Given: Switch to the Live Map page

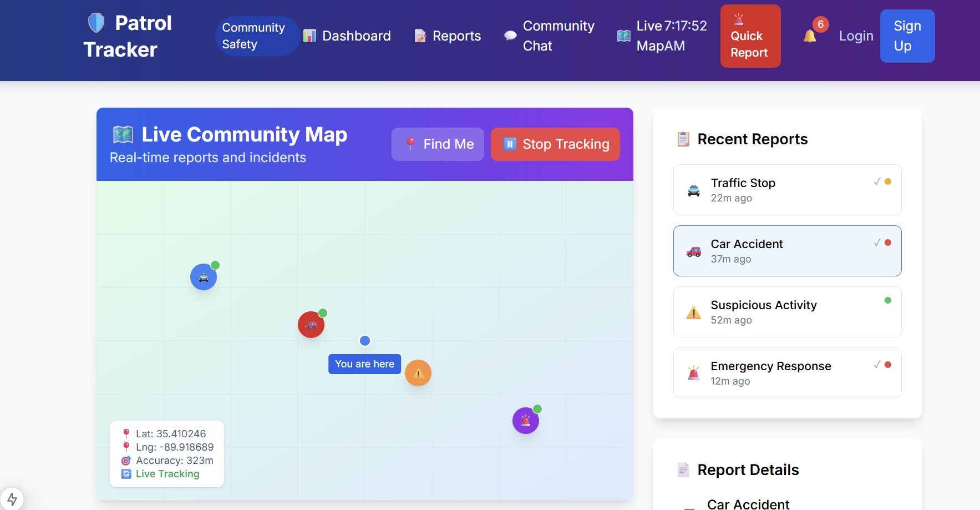Looking at the screenshot, I should coord(662,36).
